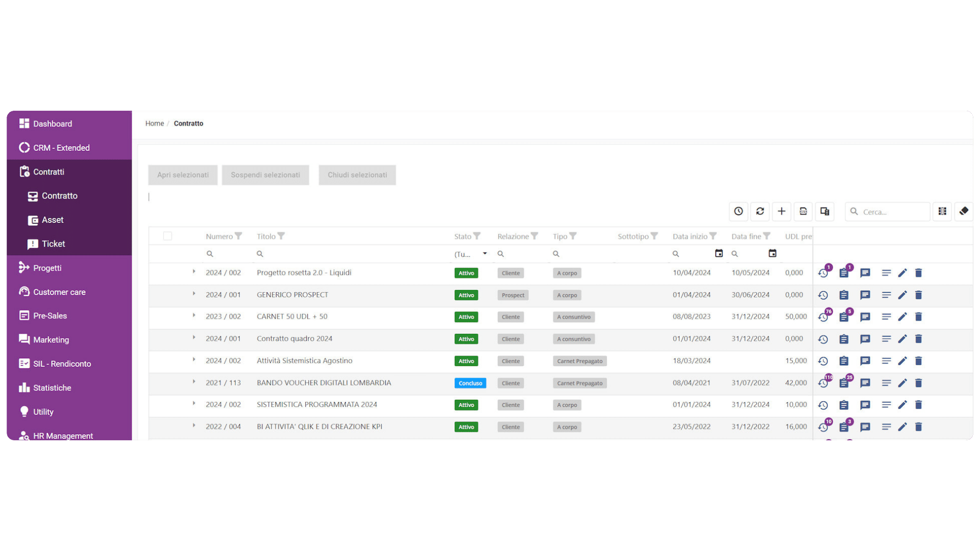Click the Prospect relation badge
This screenshot has width=980, height=551.
tap(513, 295)
